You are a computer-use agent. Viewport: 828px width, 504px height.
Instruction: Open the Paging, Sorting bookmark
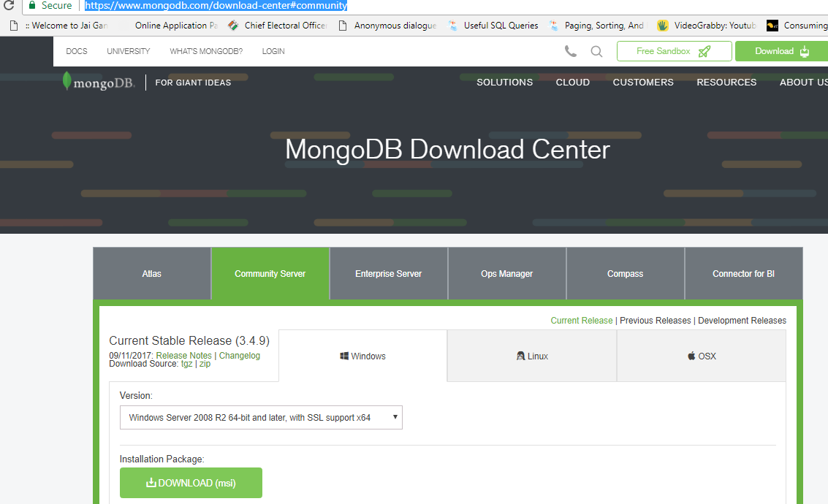pos(597,26)
